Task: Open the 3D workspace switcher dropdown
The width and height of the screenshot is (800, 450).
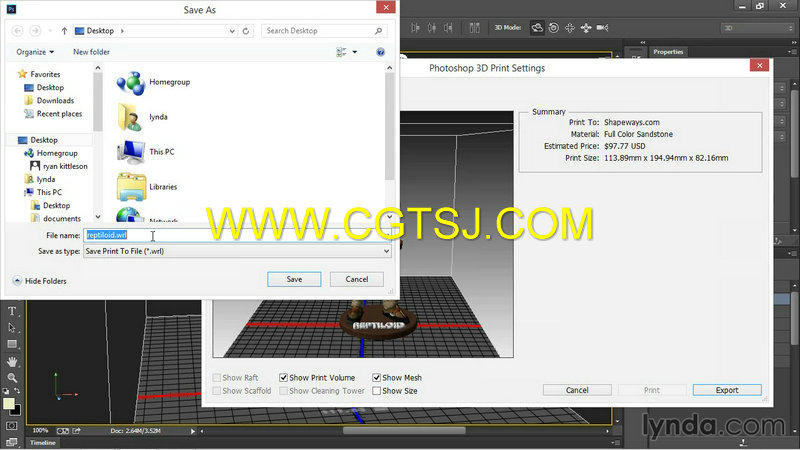Action: pos(757,28)
